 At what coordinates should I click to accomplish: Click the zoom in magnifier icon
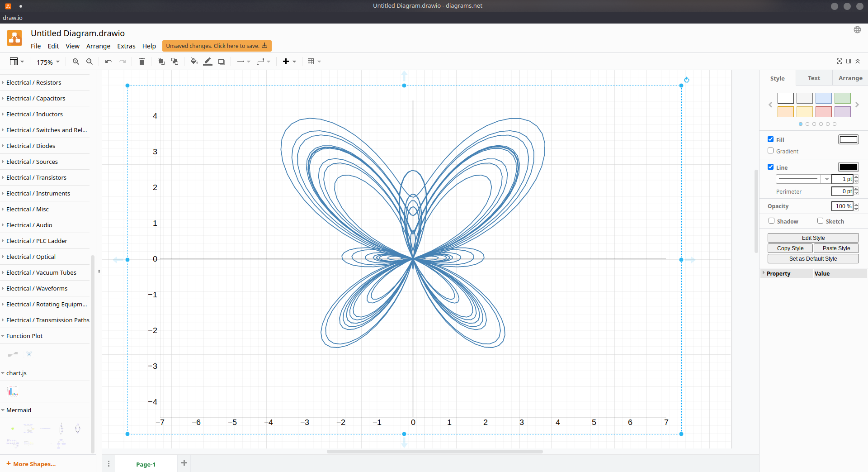(76, 62)
